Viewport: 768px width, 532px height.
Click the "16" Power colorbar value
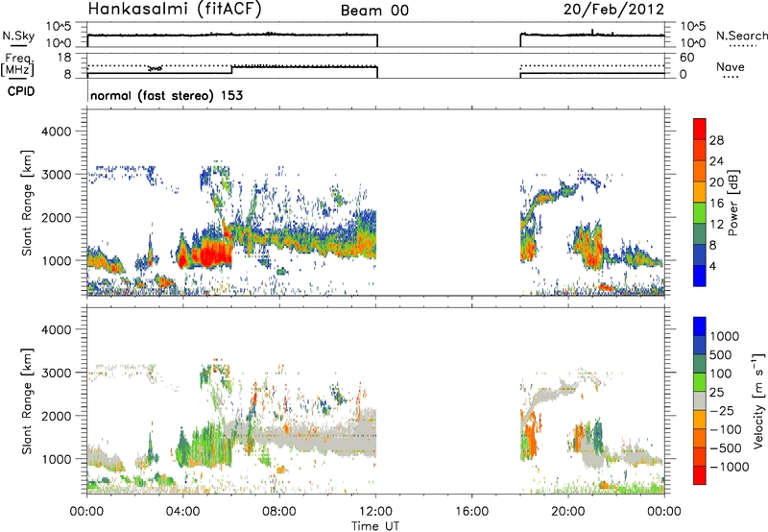[x=716, y=204]
